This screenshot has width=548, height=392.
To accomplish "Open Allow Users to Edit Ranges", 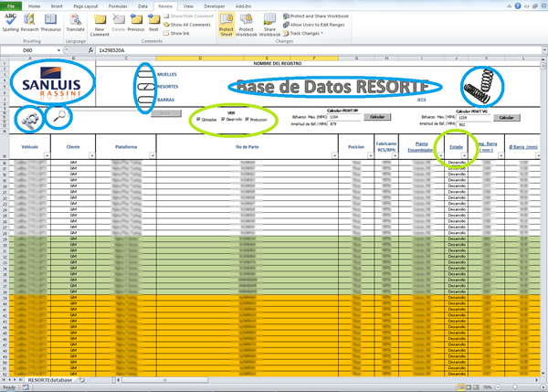I will tap(314, 25).
